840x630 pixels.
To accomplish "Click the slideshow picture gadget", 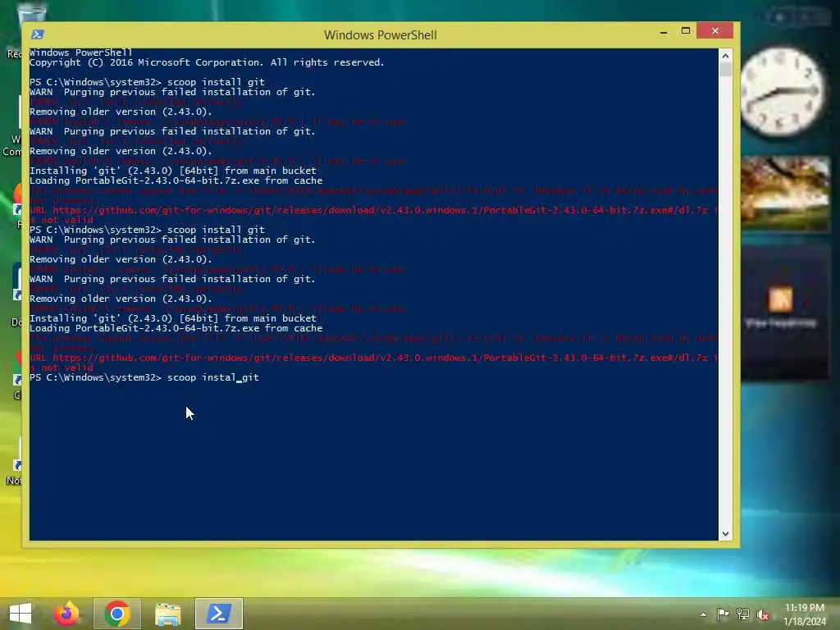I will tap(785, 193).
